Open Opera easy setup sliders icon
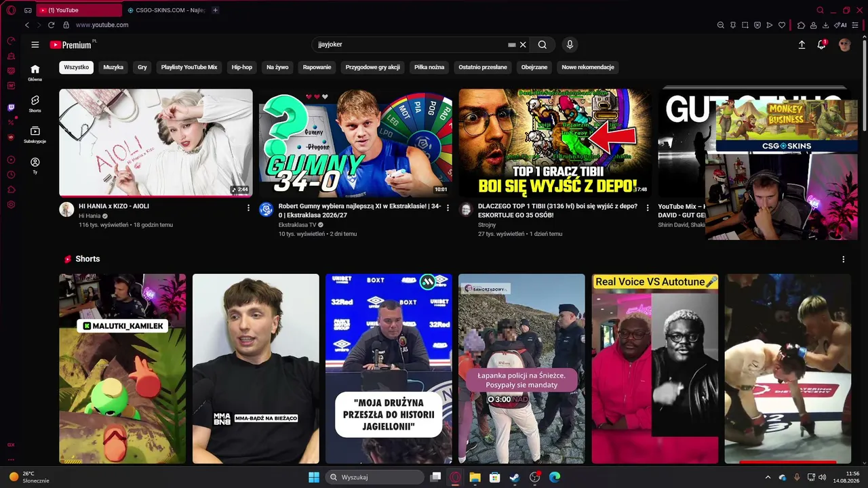Screen dimensions: 868x488 coord(854,25)
